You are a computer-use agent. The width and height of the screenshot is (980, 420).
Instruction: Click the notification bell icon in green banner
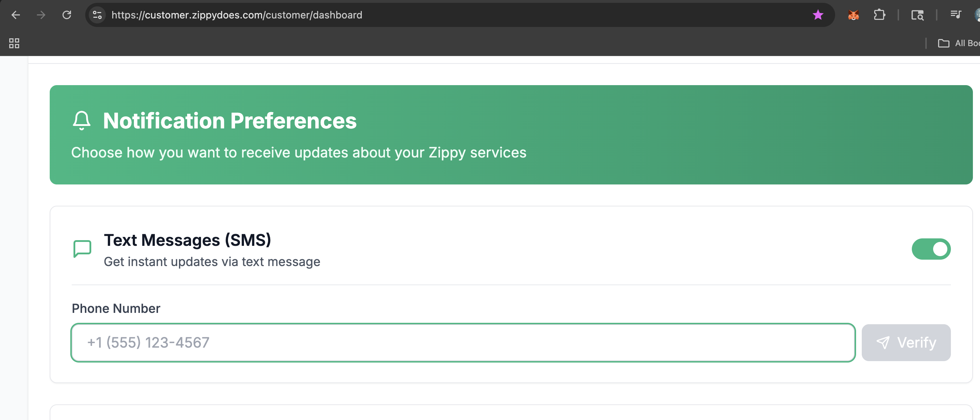81,121
